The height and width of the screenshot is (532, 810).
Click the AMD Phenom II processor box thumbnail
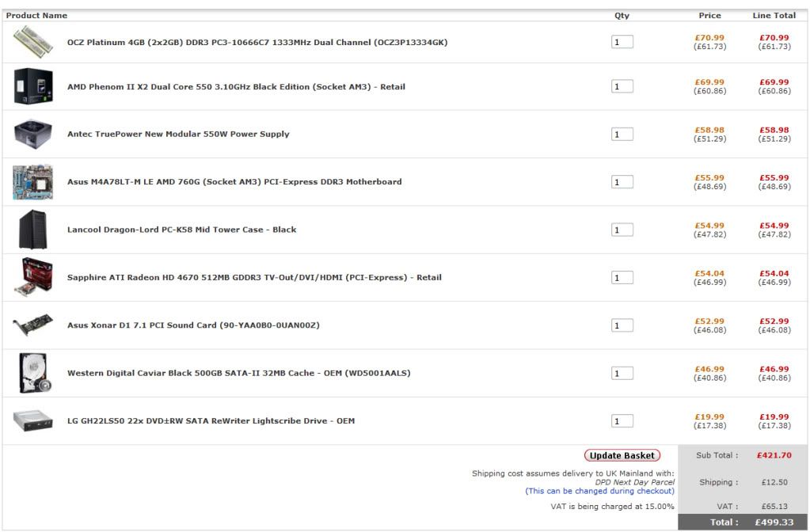(x=33, y=86)
